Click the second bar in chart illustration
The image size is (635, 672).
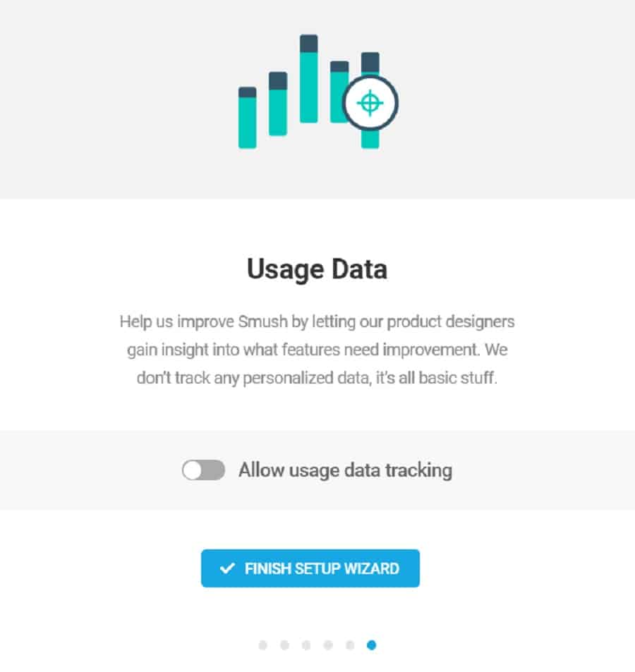(278, 106)
